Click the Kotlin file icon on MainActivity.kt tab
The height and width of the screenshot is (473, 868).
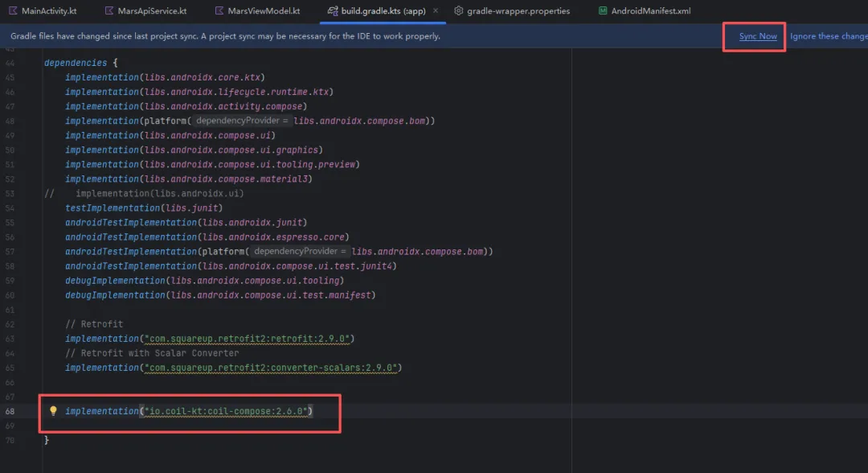point(13,10)
